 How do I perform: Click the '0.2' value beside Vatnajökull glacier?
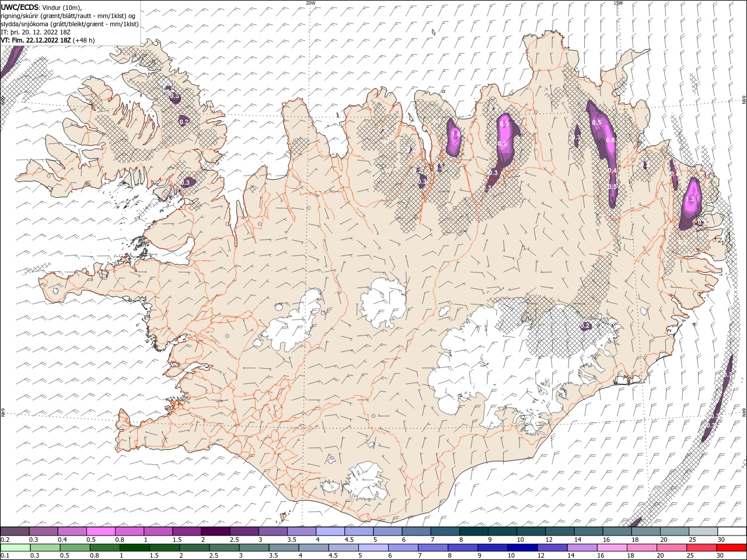click(585, 326)
